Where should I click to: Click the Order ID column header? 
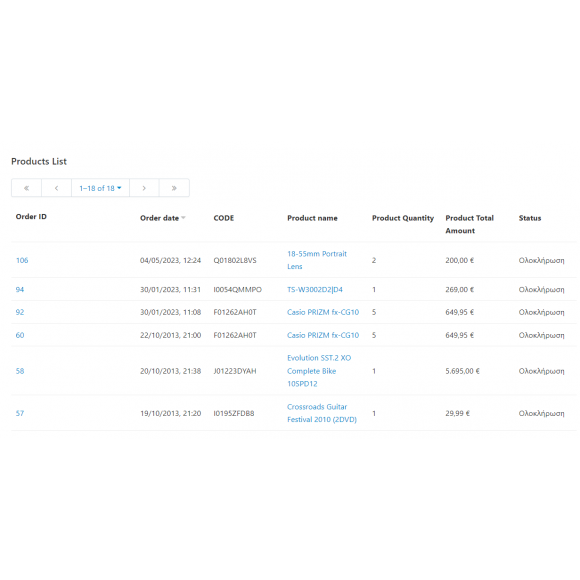(31, 217)
